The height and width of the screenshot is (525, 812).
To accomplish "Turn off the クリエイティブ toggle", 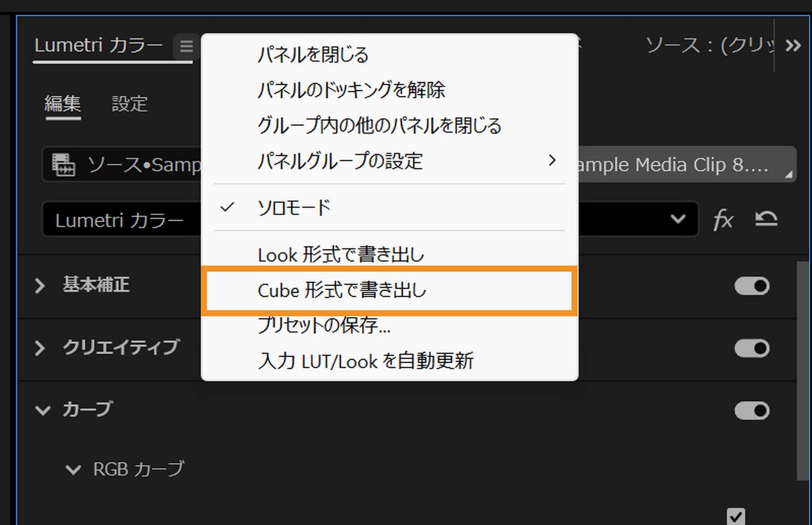I will click(752, 348).
